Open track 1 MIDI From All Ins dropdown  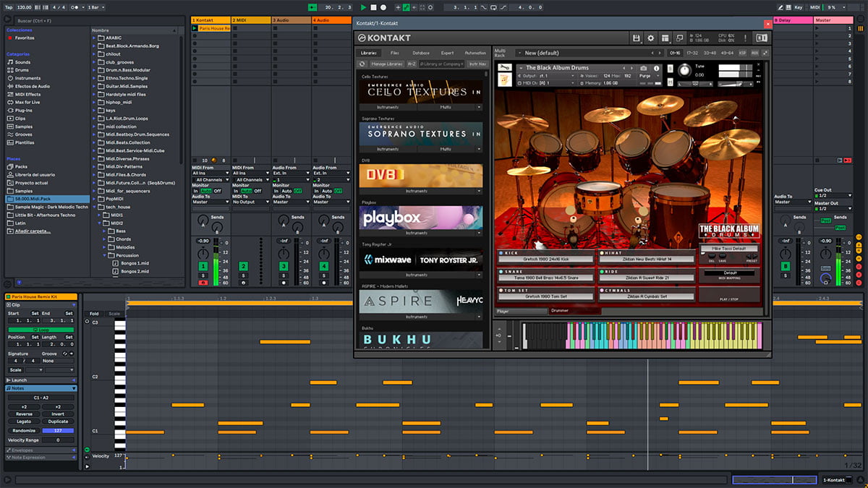[210, 174]
